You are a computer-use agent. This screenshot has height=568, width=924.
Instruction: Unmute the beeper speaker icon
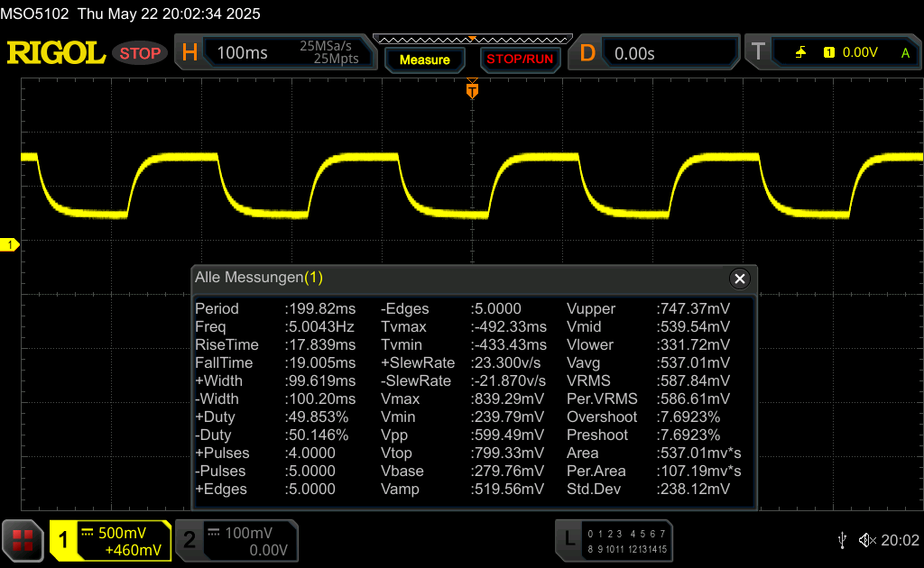[x=866, y=540]
